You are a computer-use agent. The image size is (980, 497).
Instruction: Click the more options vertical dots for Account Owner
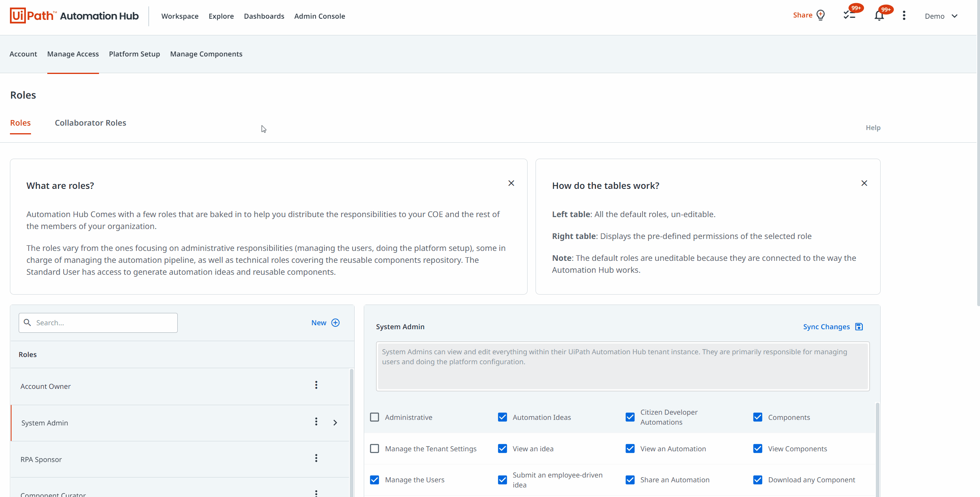click(316, 385)
